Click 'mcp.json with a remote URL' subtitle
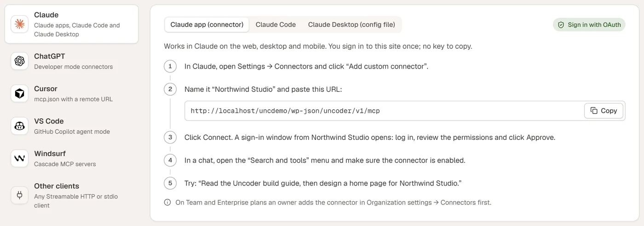 pos(73,99)
